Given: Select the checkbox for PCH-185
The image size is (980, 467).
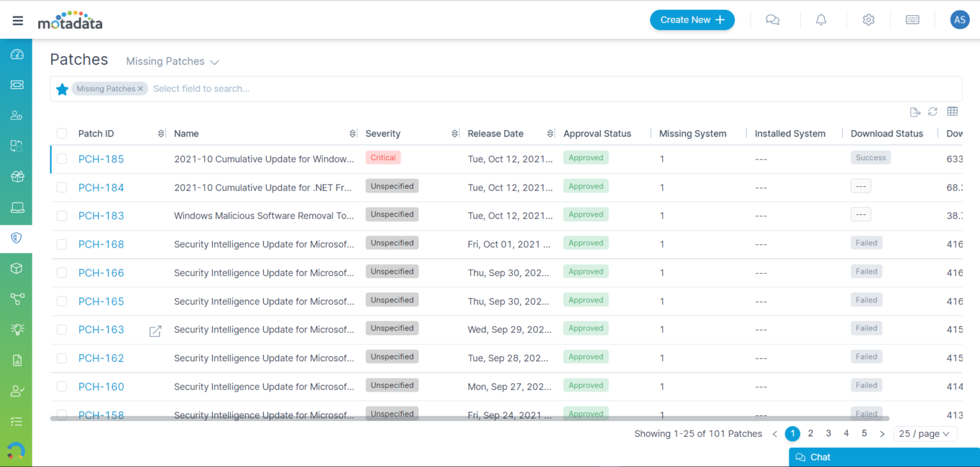Looking at the screenshot, I should click(62, 158).
